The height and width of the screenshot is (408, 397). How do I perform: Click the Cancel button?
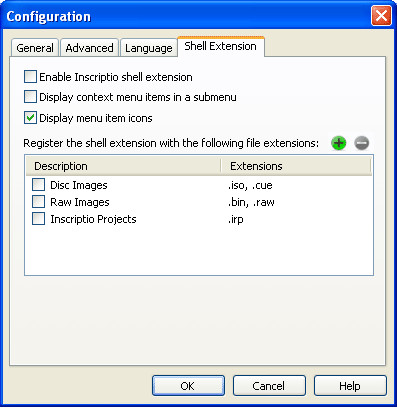tap(269, 386)
